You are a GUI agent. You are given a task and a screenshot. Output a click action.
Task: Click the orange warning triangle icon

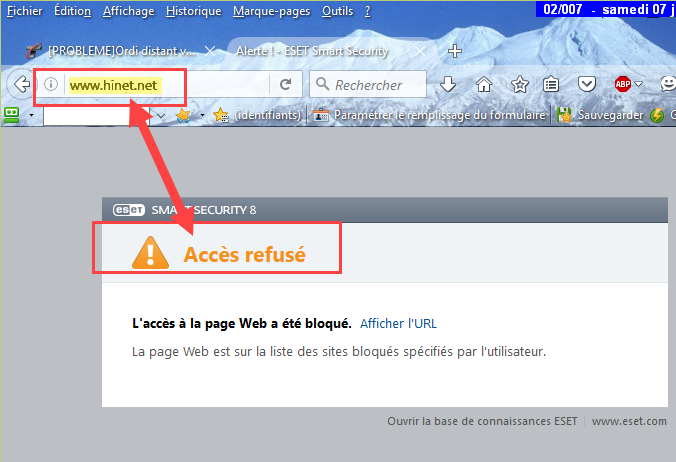click(150, 253)
